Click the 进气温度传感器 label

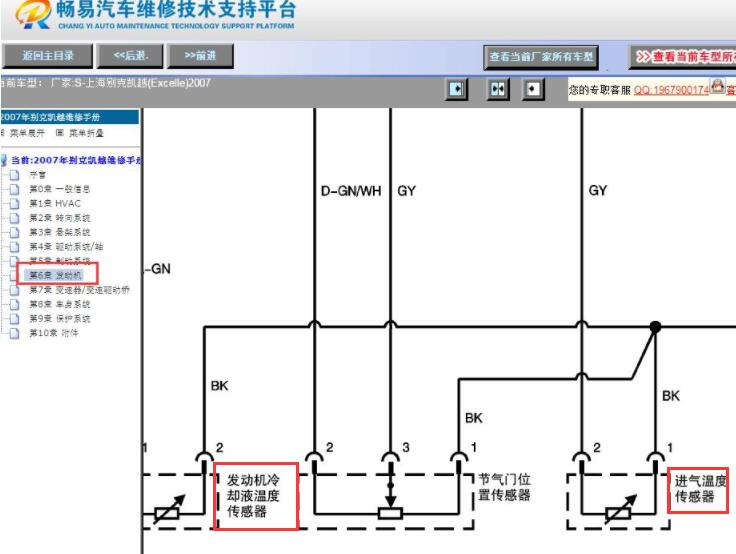click(x=700, y=489)
